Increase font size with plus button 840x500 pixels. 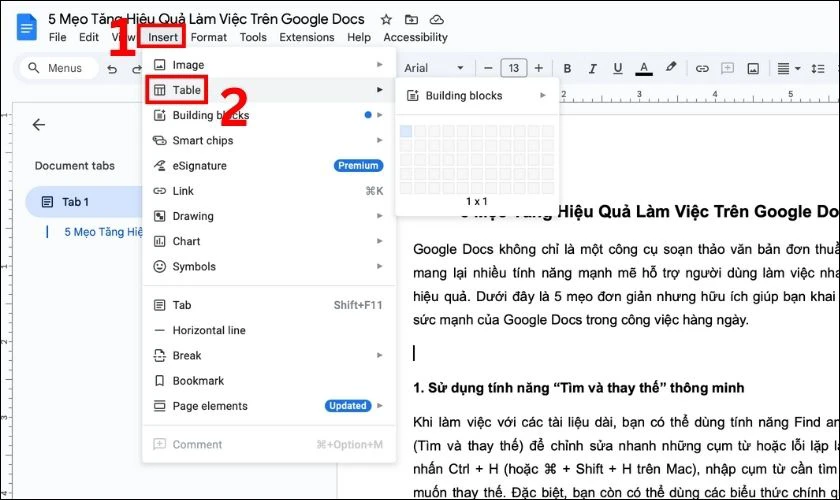(538, 68)
